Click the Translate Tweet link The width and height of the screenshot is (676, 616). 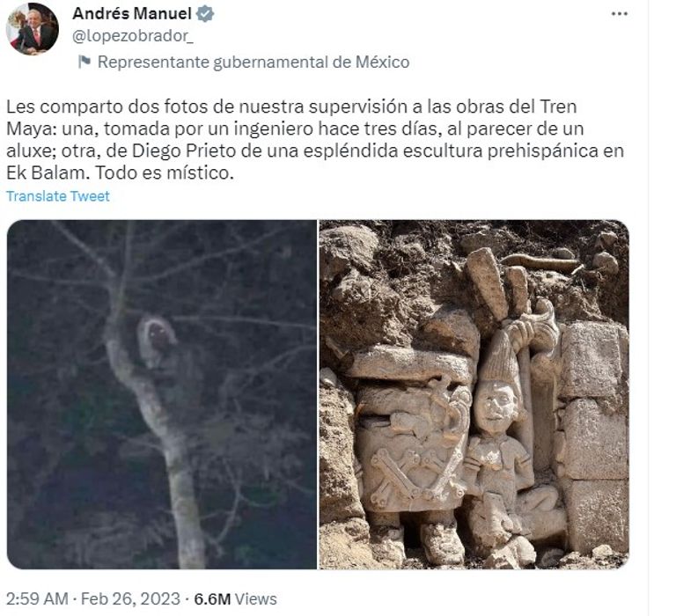point(58,196)
